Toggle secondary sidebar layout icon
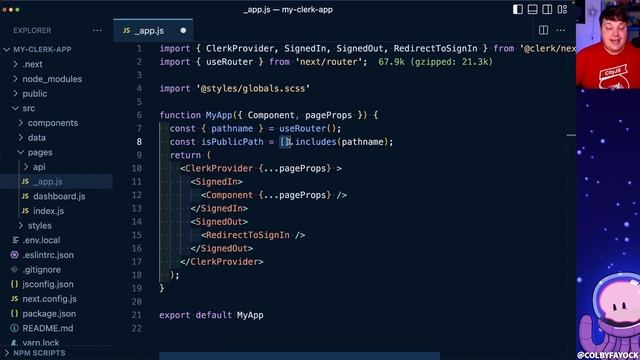Screen dimensions: 640x360 tap(547, 9)
